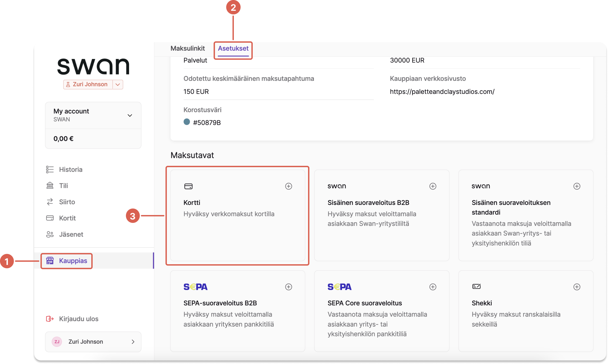Image resolution: width=608 pixels, height=364 pixels.
Task: Click the Jäsenet people icon
Action: click(50, 234)
